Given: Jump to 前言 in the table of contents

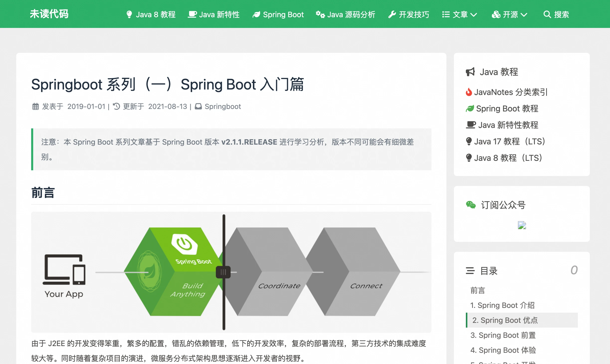Looking at the screenshot, I should pyautogui.click(x=478, y=290).
